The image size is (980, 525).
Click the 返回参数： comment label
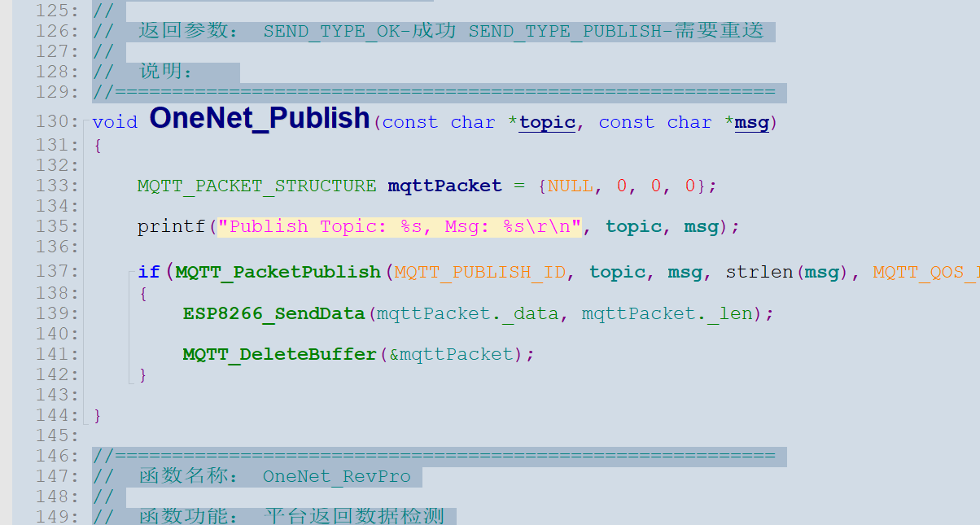(189, 31)
